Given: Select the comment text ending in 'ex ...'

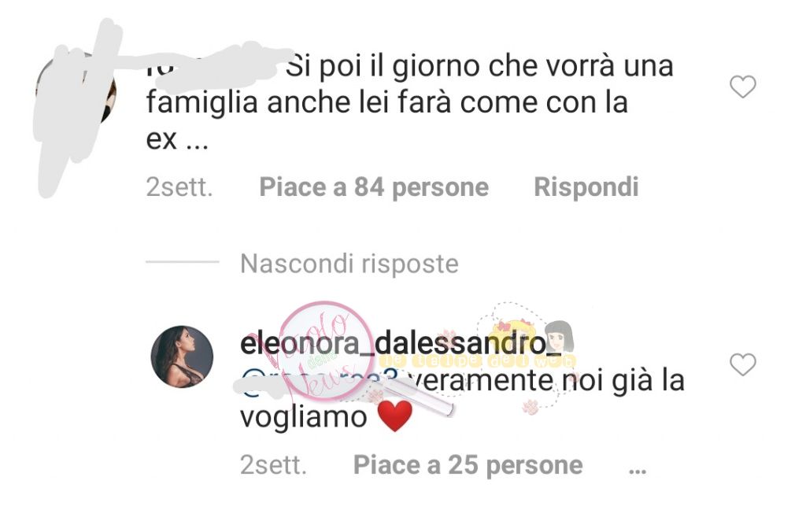Looking at the screenshot, I should click(409, 102).
